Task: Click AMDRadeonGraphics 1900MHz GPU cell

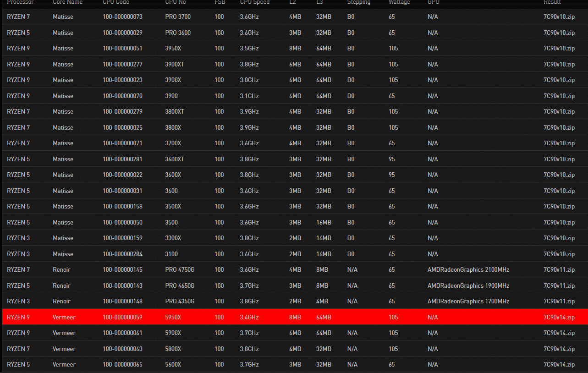Action: coord(468,285)
